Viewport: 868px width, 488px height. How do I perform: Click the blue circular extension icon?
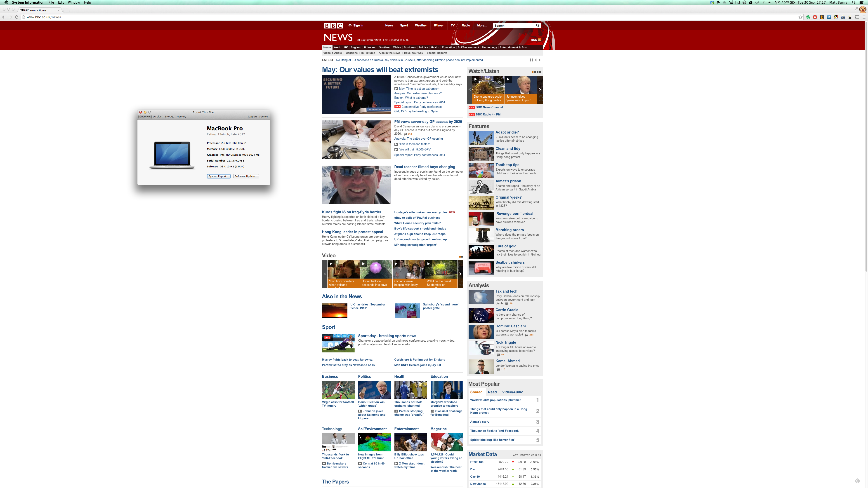[x=829, y=17]
